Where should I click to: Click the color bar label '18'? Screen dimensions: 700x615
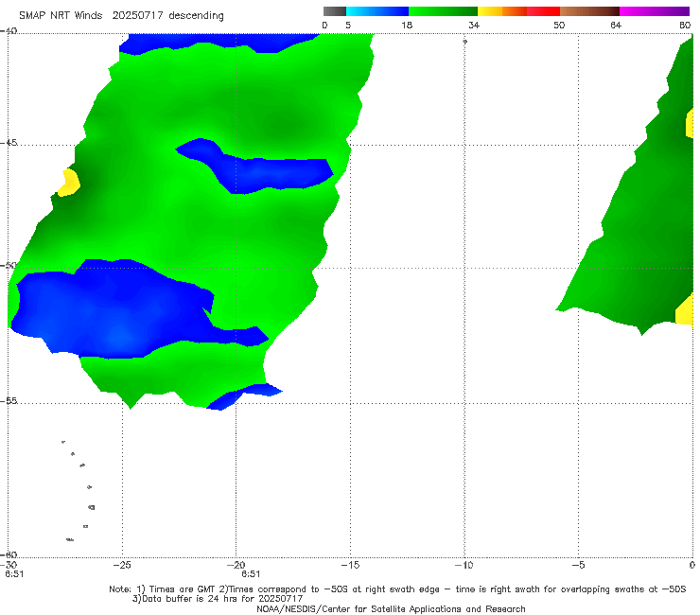point(407,25)
